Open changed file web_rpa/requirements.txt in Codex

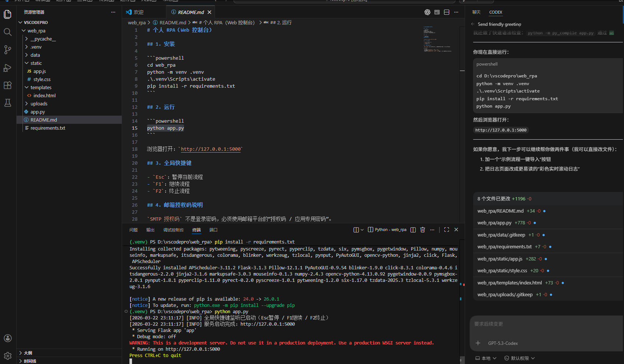505,247
